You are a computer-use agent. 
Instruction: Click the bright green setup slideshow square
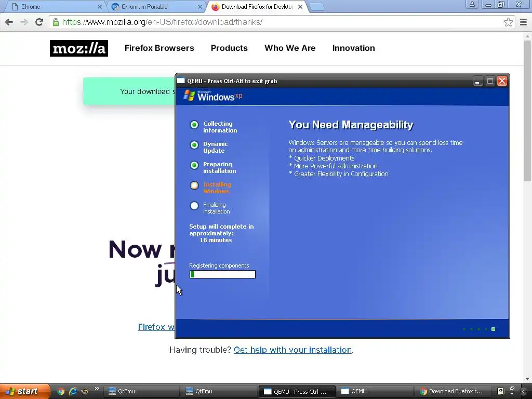[x=494, y=329]
